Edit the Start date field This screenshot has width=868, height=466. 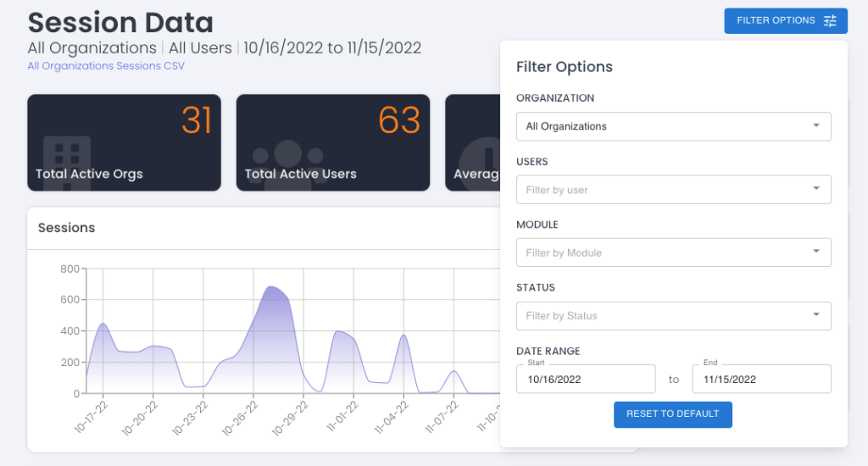tap(586, 380)
